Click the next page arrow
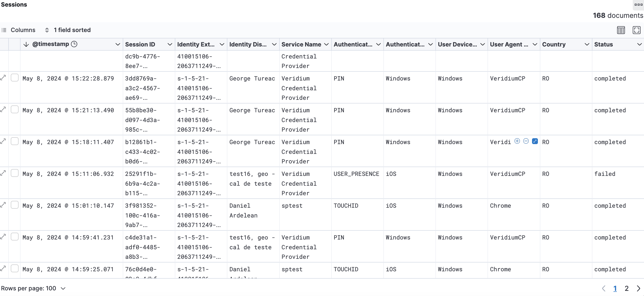 638,288
